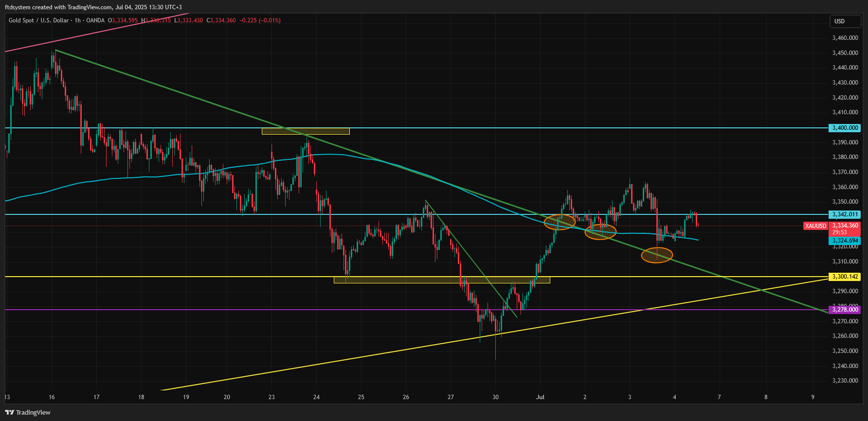Select the purple 3,278.000 price label
The image size is (868, 421).
(844, 310)
